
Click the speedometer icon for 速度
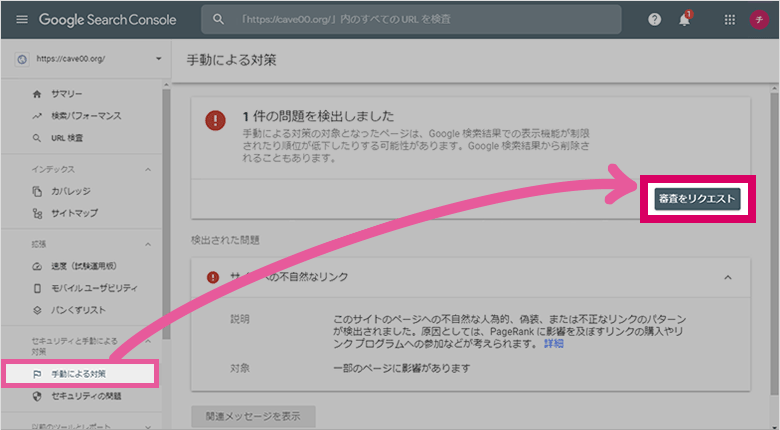(37, 266)
